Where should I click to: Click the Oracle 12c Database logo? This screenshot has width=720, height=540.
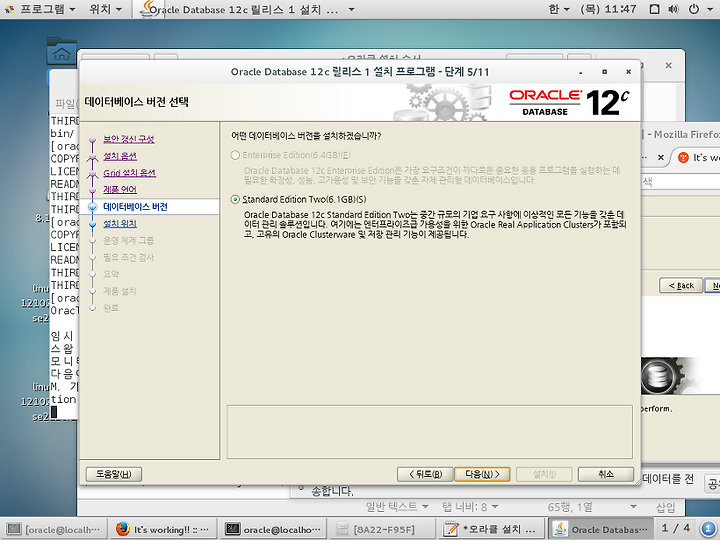568,102
